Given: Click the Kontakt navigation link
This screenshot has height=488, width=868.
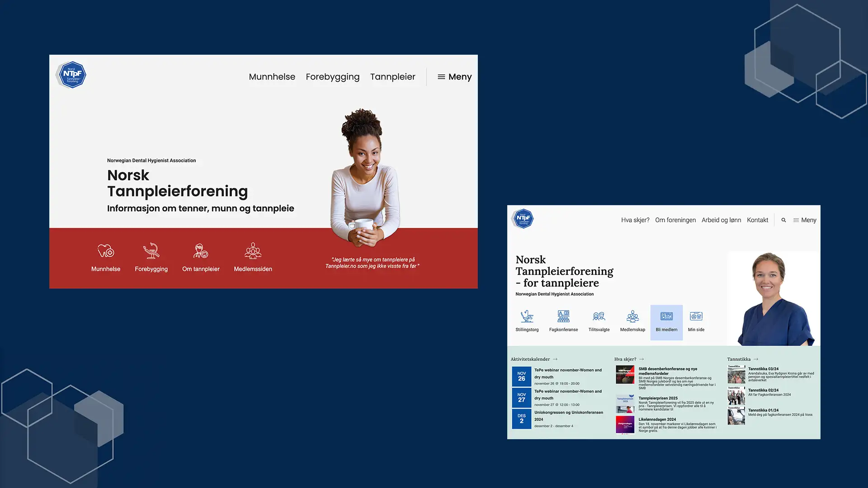Looking at the screenshot, I should (x=757, y=220).
